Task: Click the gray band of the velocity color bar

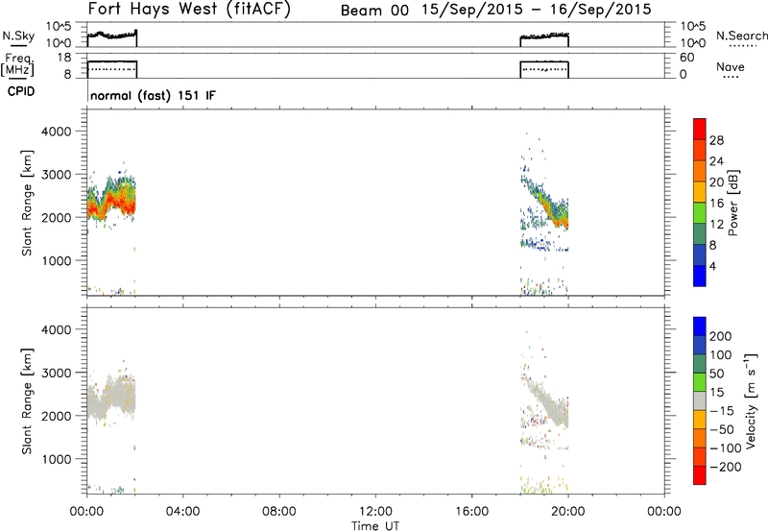Action: coord(700,401)
